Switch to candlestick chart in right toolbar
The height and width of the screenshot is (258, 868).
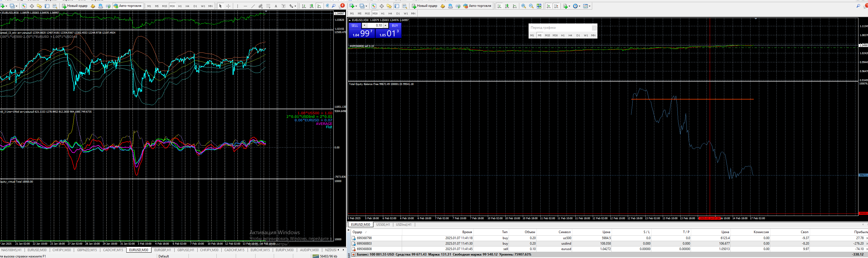(x=507, y=6)
